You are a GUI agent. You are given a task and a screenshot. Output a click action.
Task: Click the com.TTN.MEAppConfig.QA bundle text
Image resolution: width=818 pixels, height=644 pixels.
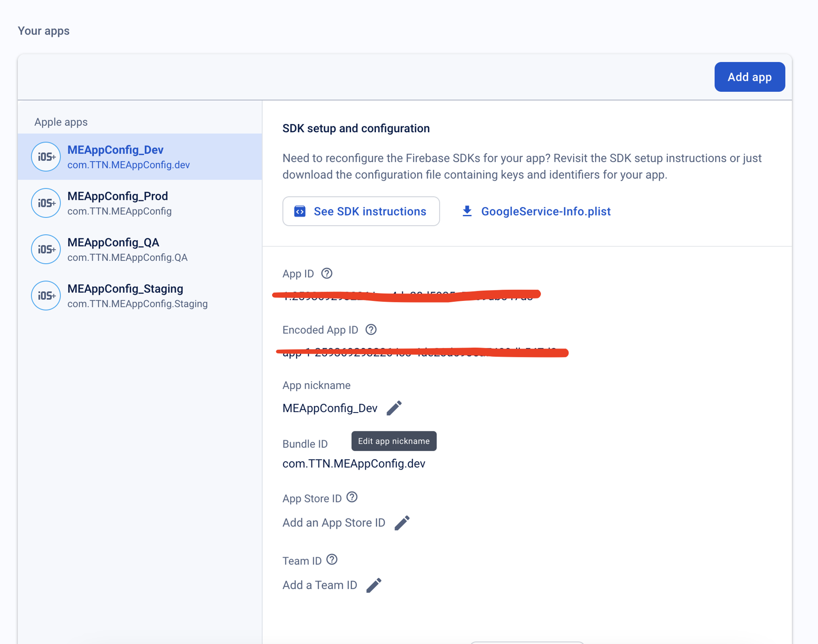[x=127, y=257]
